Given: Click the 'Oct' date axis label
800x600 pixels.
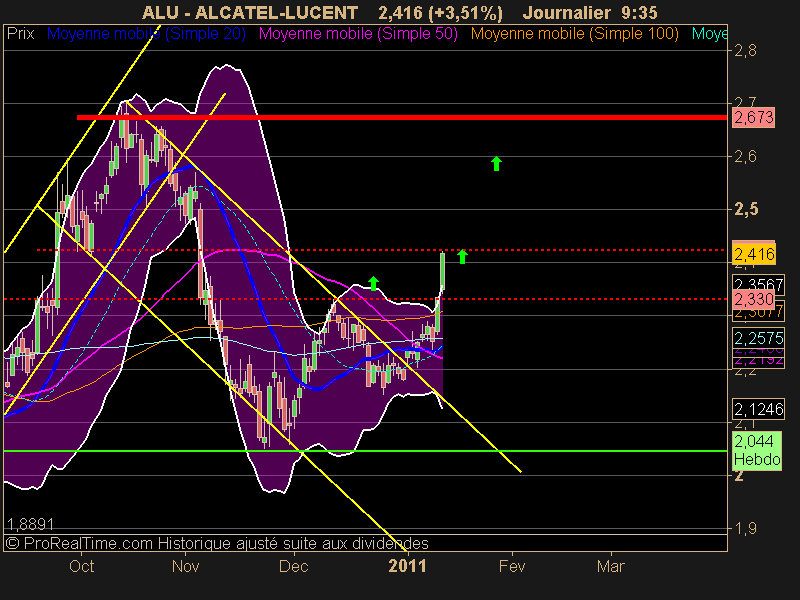Looking at the screenshot, I should (x=82, y=566).
